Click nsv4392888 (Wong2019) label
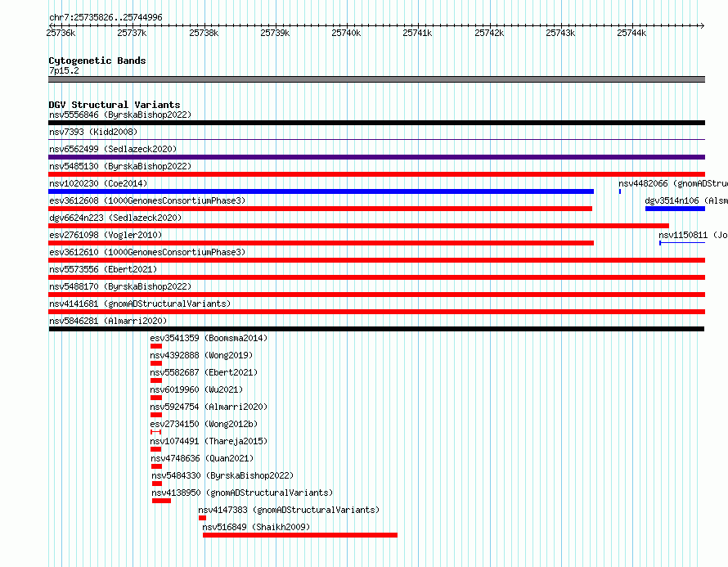 pos(201,355)
